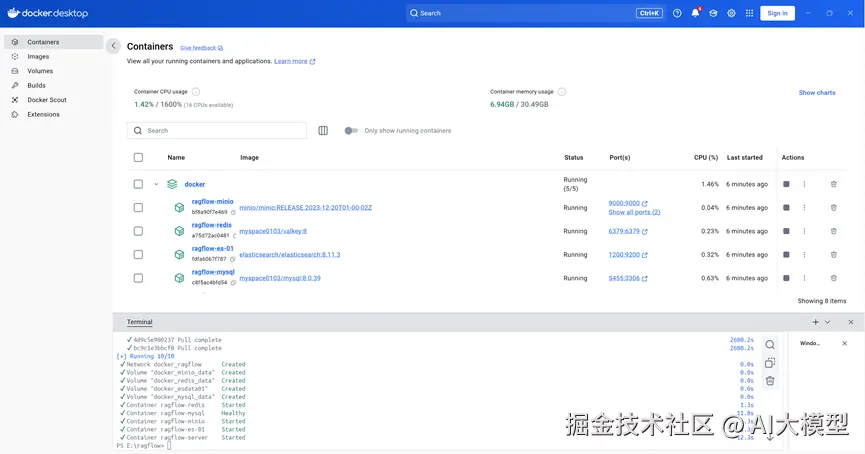Viewport: 865px width, 454px height.
Task: Toggle Only show running containers switch
Action: pos(351,131)
